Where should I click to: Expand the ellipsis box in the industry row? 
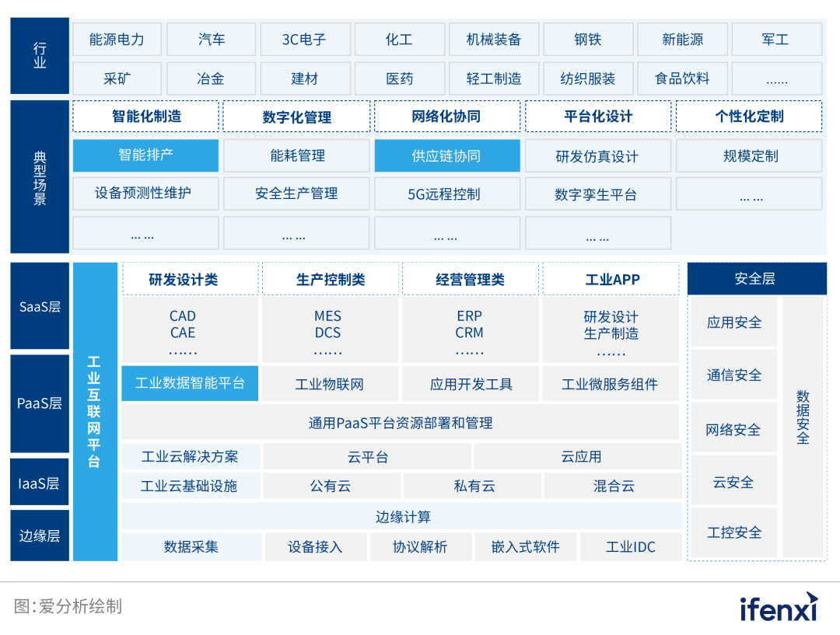(x=777, y=79)
